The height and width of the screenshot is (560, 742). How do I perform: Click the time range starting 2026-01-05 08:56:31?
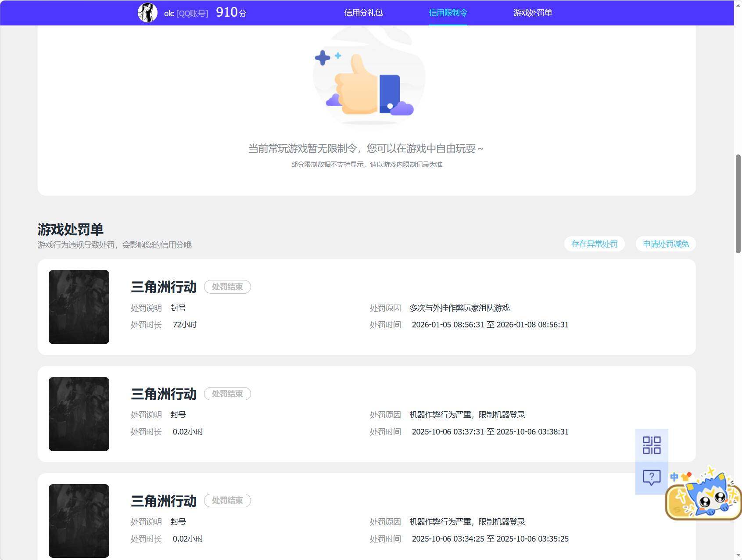pyautogui.click(x=490, y=325)
